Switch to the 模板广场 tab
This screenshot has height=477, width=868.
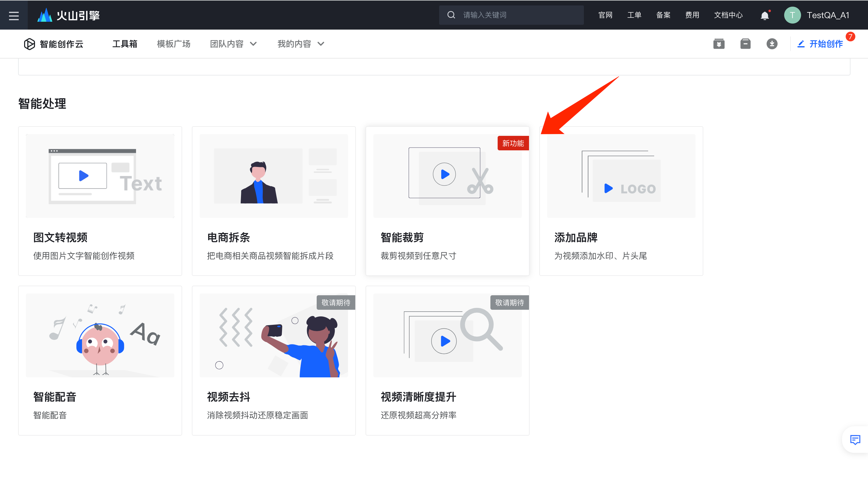point(173,44)
